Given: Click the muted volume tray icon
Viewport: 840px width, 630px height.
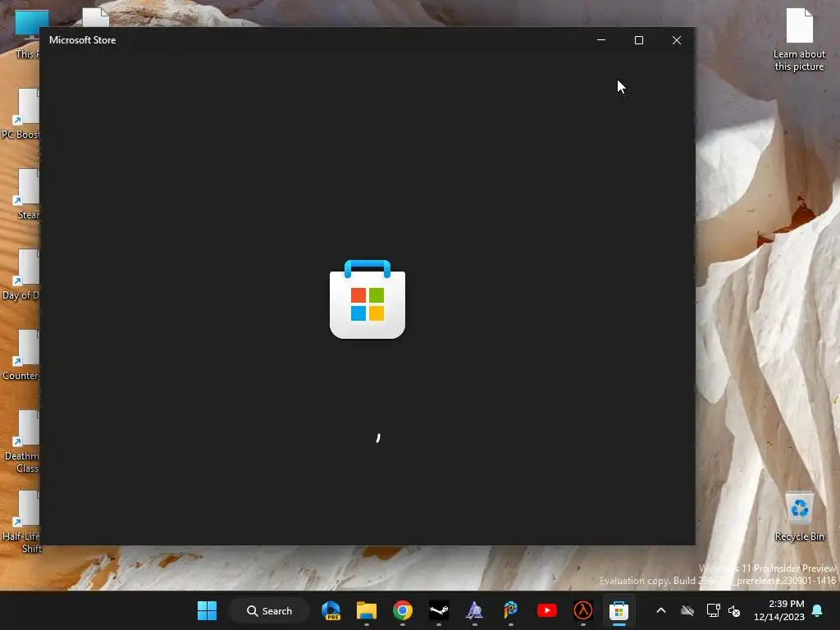Looking at the screenshot, I should (734, 610).
